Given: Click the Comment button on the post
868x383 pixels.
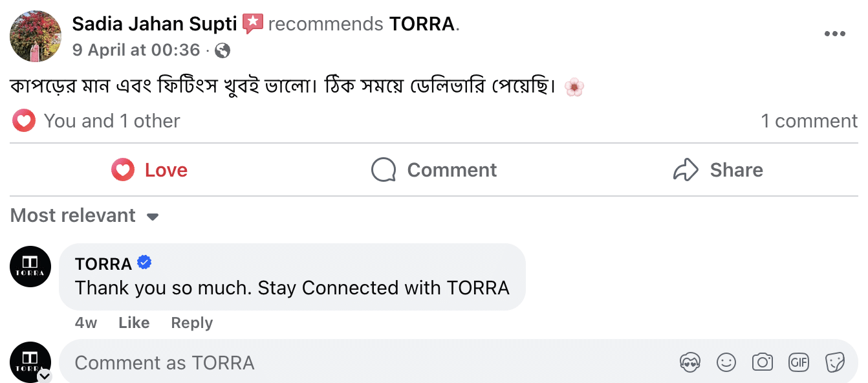Looking at the screenshot, I should pos(434,170).
